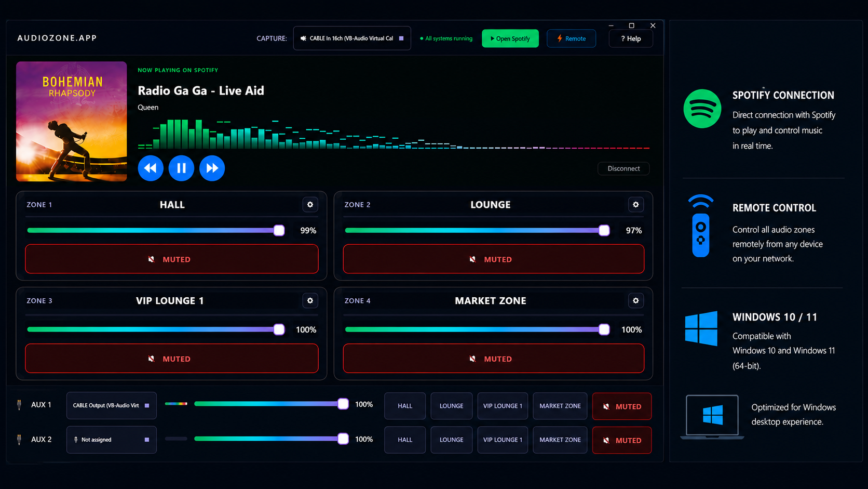Click the Hall 99% volume value
The height and width of the screenshot is (489, 868).
[x=308, y=230]
